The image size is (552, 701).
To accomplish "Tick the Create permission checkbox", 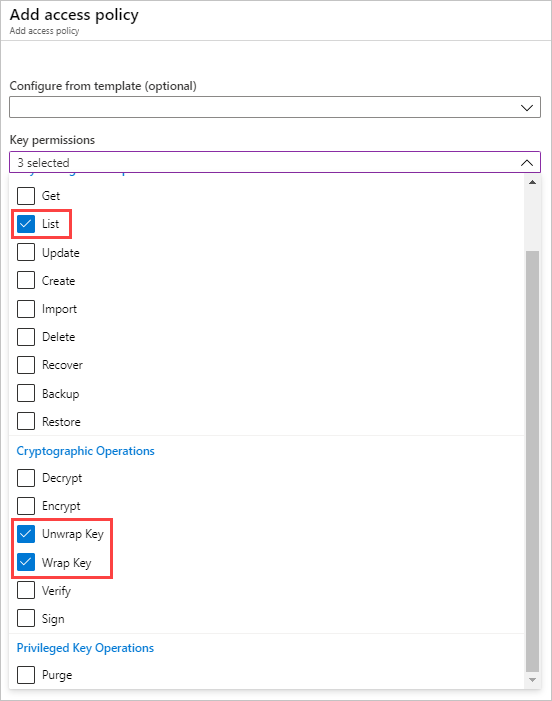I will 26,280.
